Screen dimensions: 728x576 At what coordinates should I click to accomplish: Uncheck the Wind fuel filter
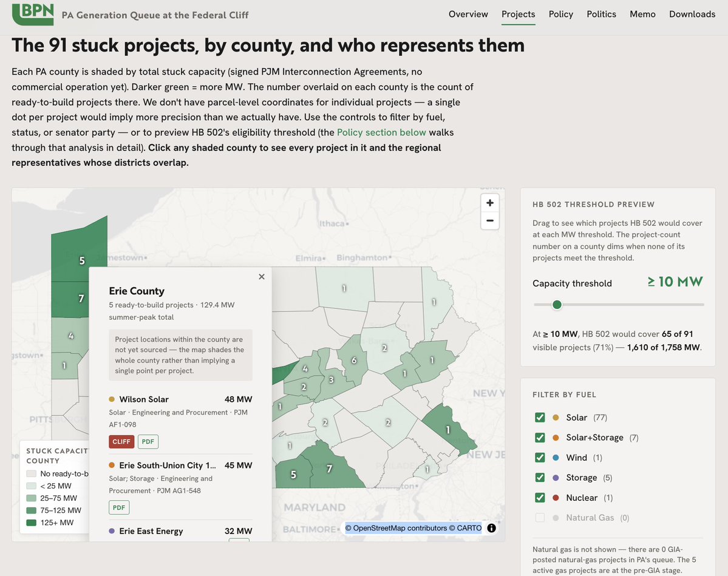[x=540, y=457]
